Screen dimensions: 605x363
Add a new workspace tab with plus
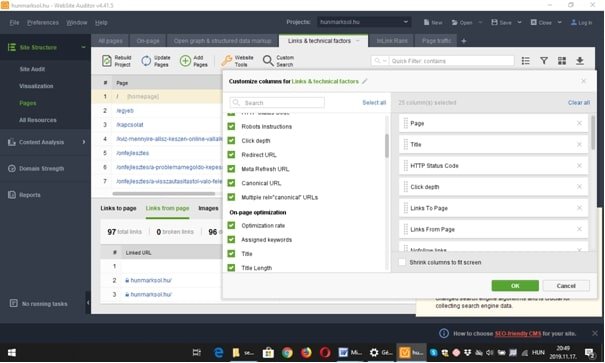(x=464, y=41)
